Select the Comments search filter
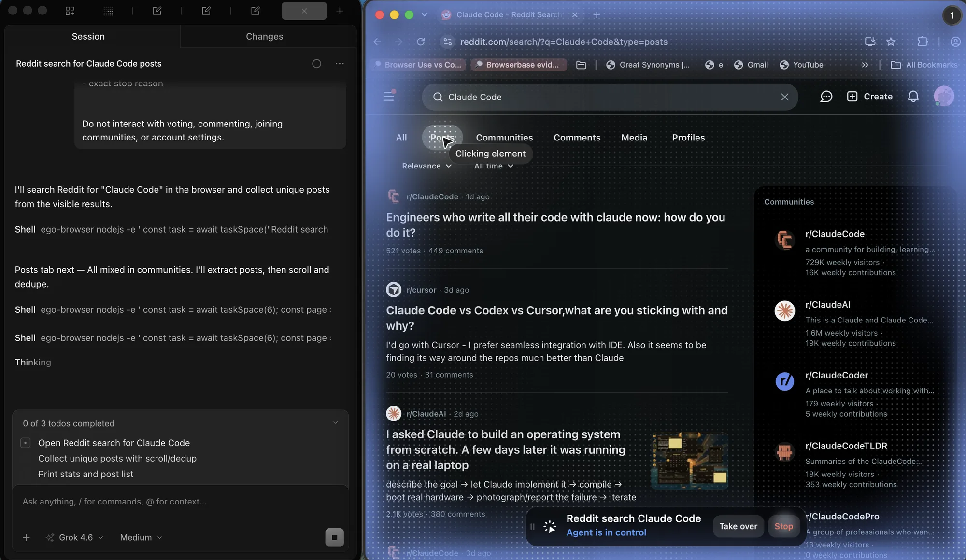The width and height of the screenshot is (966, 560). click(x=577, y=138)
